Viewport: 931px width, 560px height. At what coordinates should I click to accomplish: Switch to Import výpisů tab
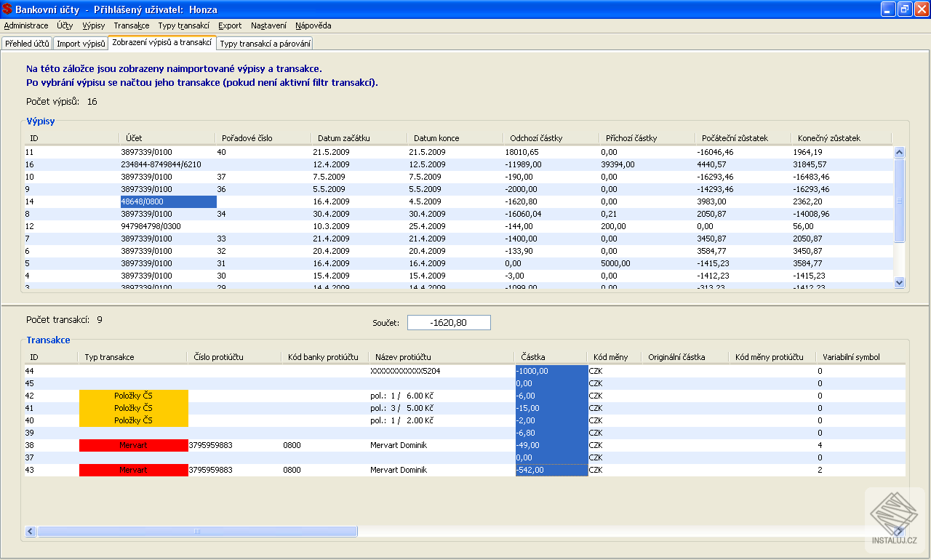click(x=81, y=44)
